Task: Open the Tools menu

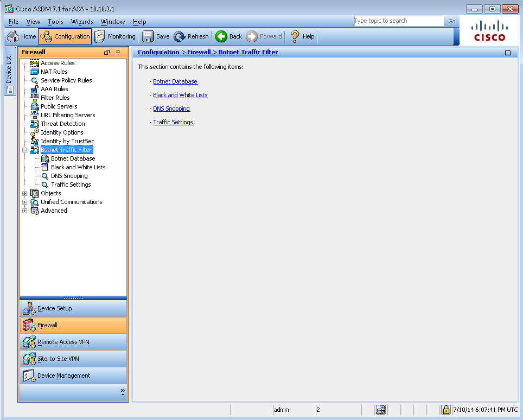Action: coord(55,22)
